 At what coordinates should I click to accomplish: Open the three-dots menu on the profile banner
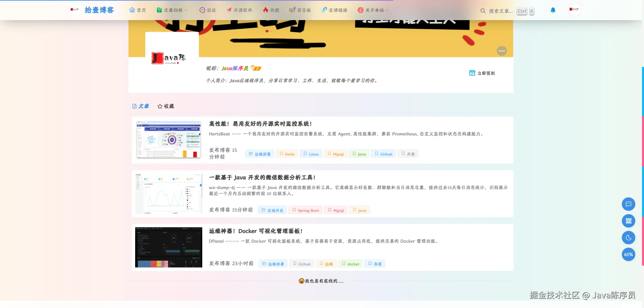[502, 51]
